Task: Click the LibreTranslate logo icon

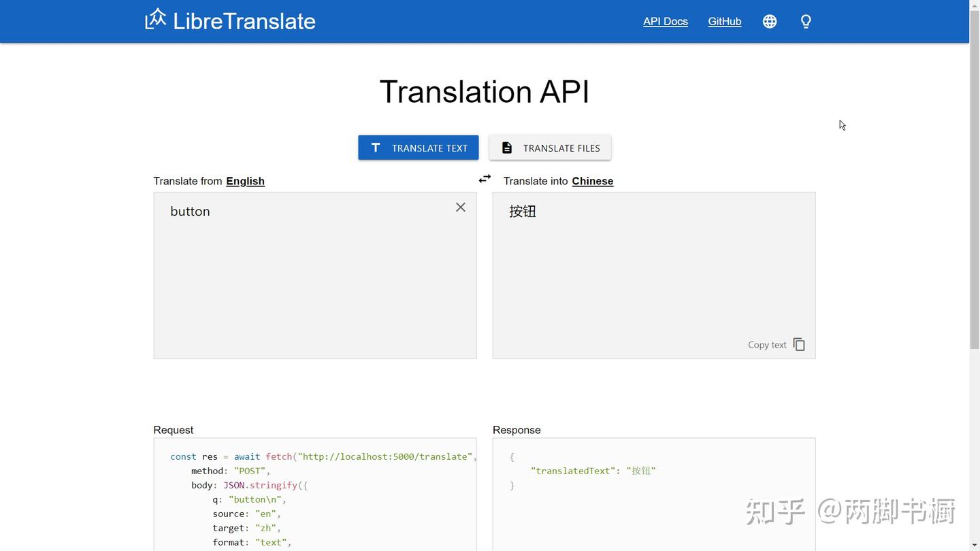Action: [x=155, y=20]
